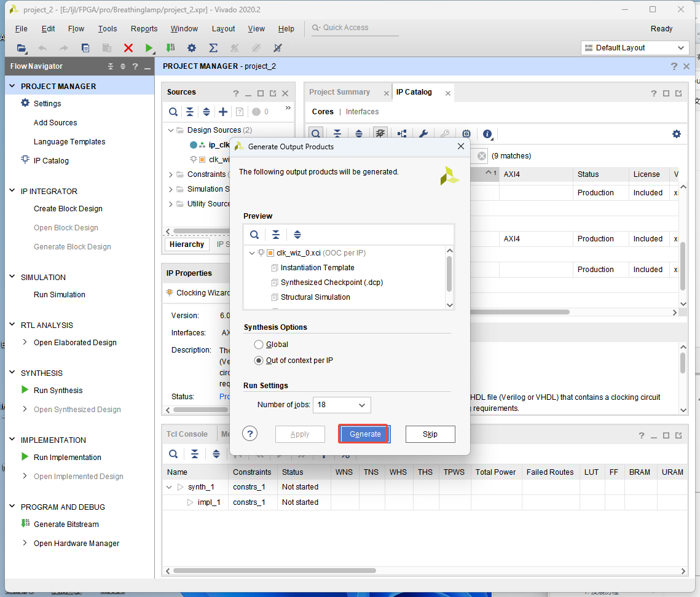Screen dimensions: 700x597
Task: Clear the IP Catalog search filter
Action: (x=482, y=156)
